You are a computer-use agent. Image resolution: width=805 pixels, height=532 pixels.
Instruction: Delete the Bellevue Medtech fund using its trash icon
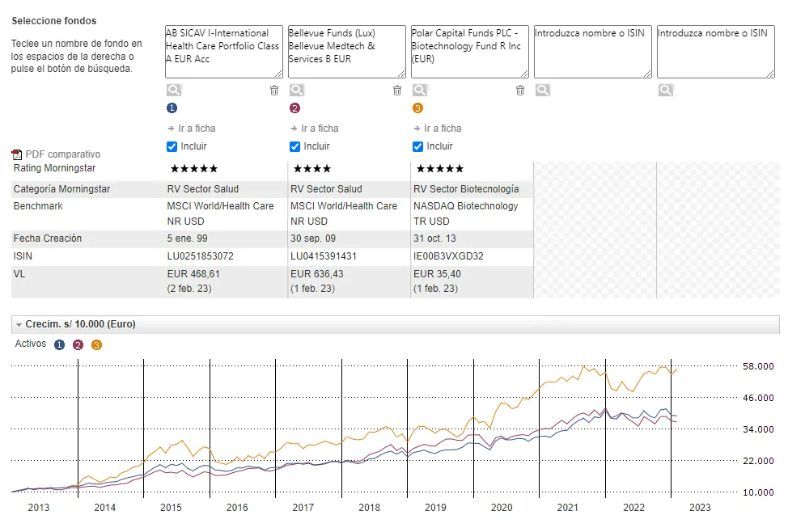coord(397,91)
